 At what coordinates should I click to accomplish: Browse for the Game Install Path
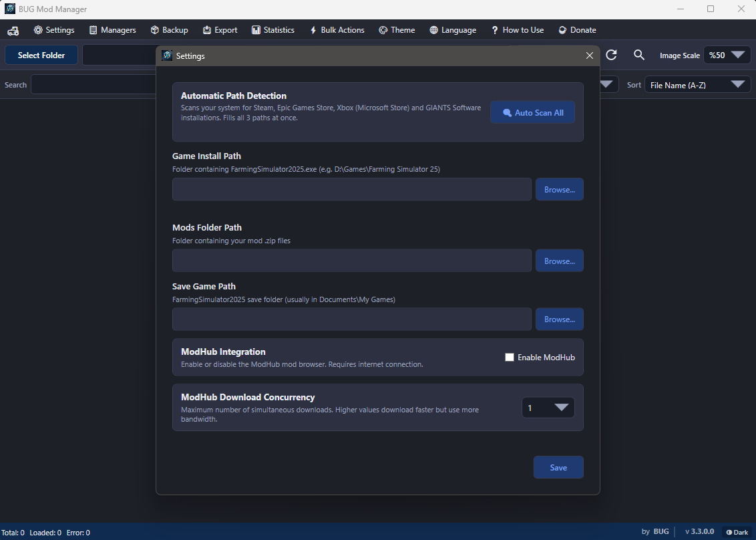(x=559, y=190)
